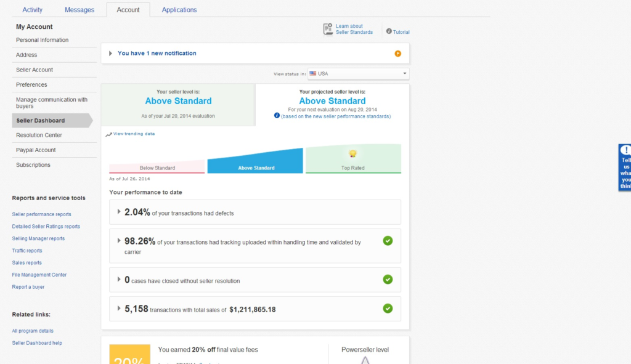Expand the new notification panel

click(110, 53)
